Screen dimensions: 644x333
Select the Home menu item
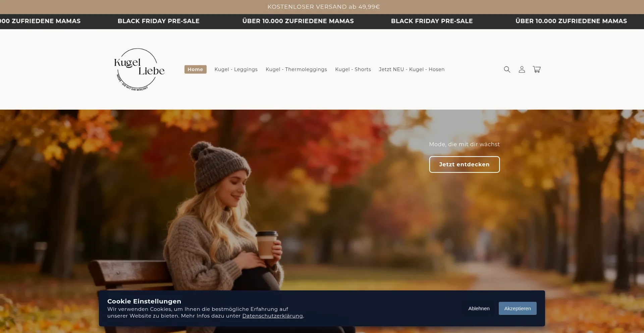[x=195, y=69]
